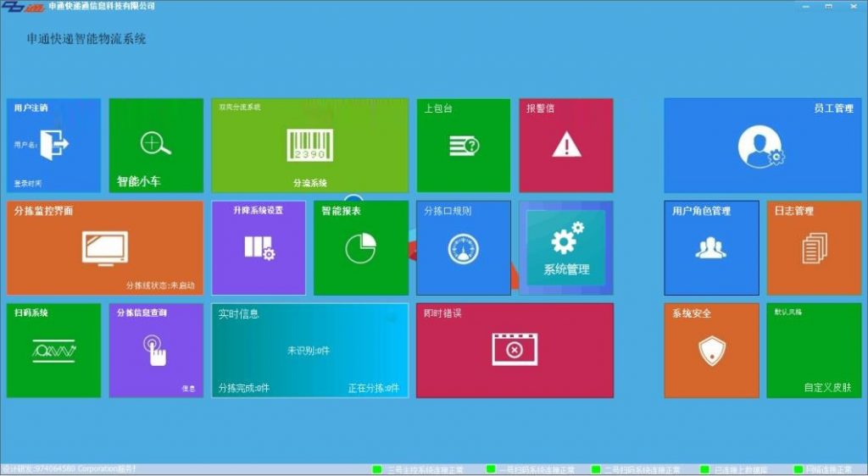Image resolution: width=868 pixels, height=476 pixels.
Task: Click the database connection green indicator
Action: pyautogui.click(x=704, y=470)
